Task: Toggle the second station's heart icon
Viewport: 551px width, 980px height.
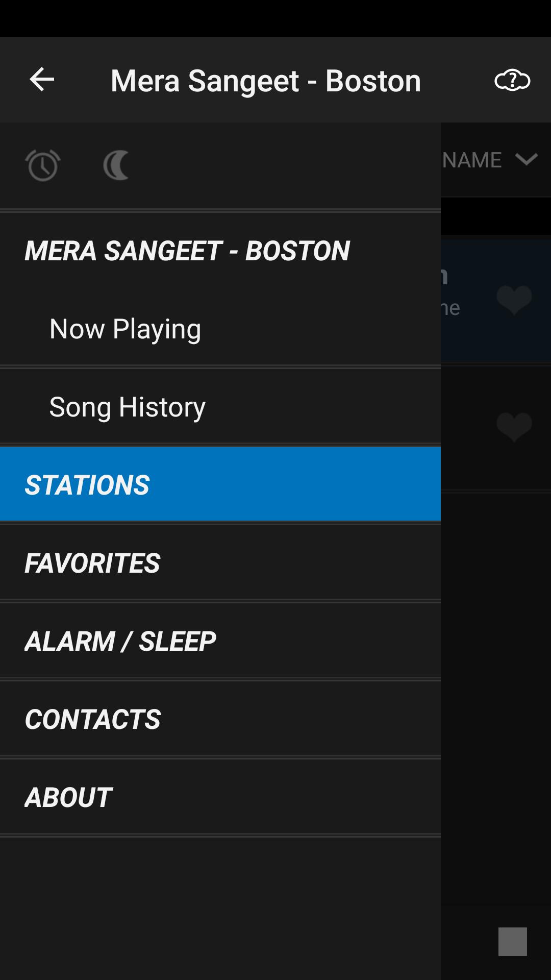Action: point(514,427)
